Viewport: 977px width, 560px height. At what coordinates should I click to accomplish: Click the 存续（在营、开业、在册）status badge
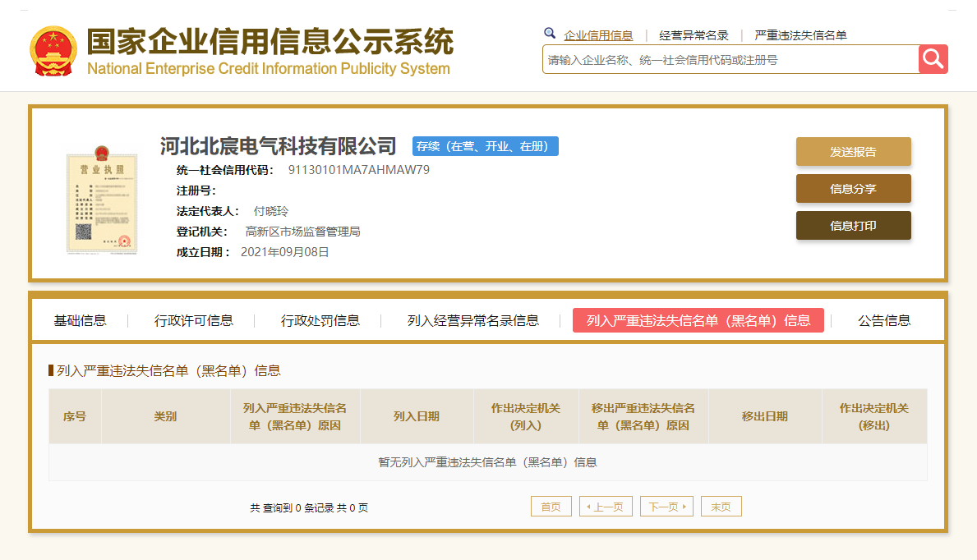click(x=486, y=146)
